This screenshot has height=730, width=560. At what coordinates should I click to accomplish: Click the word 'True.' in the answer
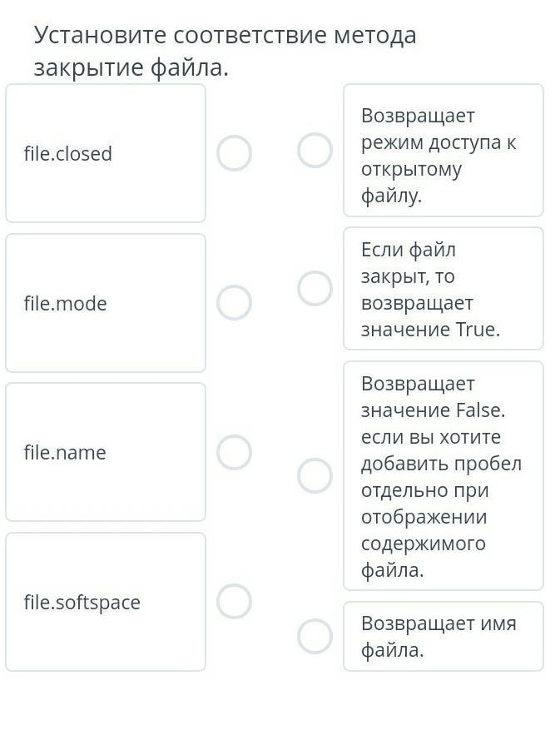pyautogui.click(x=478, y=330)
